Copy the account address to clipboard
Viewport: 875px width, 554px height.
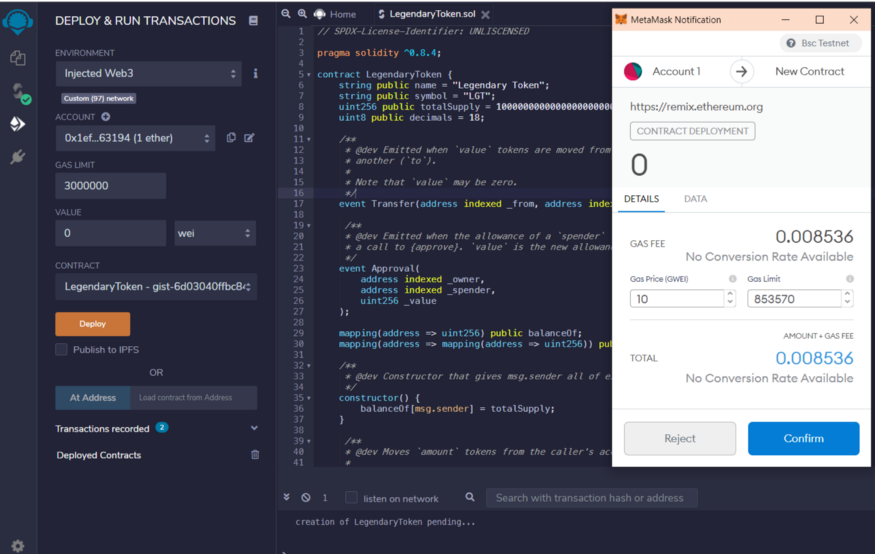(231, 138)
